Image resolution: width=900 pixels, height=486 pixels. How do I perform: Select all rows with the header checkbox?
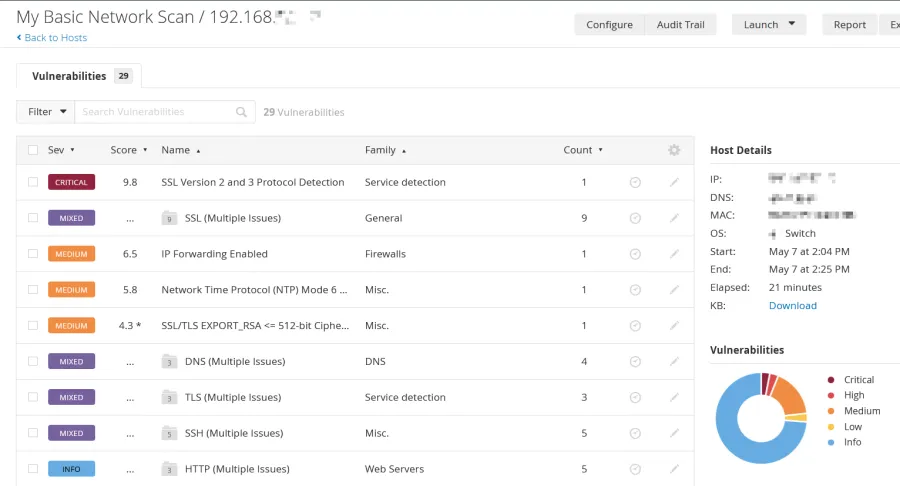(33, 150)
